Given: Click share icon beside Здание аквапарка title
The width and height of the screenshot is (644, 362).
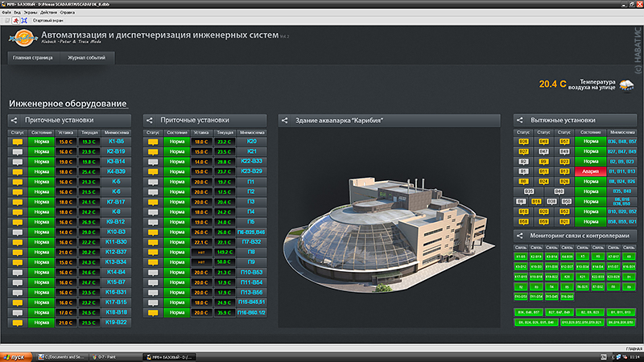Looking at the screenshot, I should [284, 121].
